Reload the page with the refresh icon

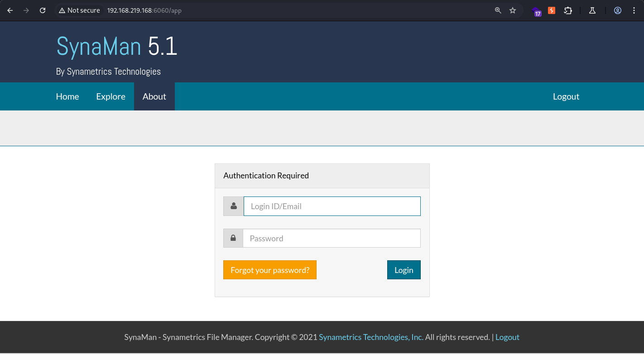point(43,10)
